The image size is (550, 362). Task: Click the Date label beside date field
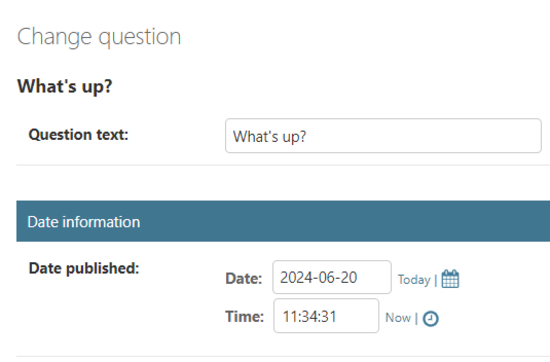244,279
